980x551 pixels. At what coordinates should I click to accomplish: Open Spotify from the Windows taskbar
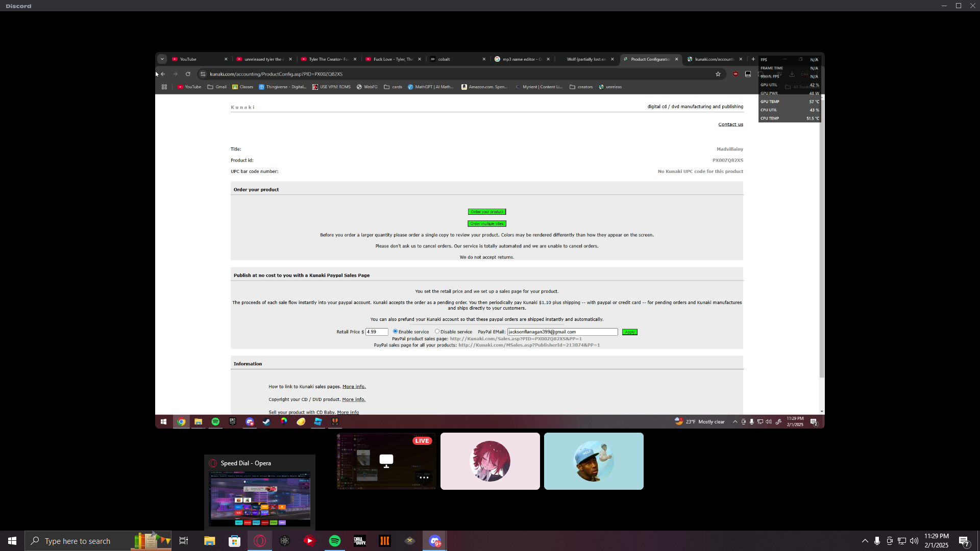click(335, 541)
